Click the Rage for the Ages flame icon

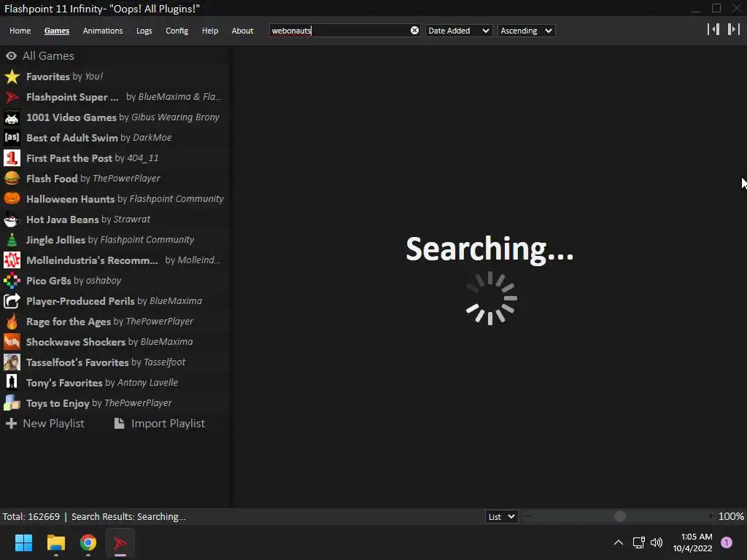[x=12, y=322]
